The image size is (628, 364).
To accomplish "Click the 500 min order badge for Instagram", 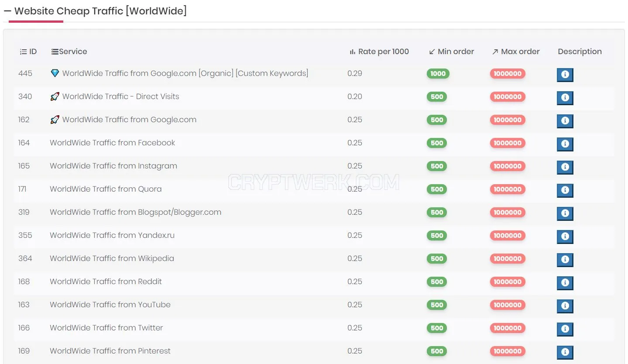I will pos(437,166).
